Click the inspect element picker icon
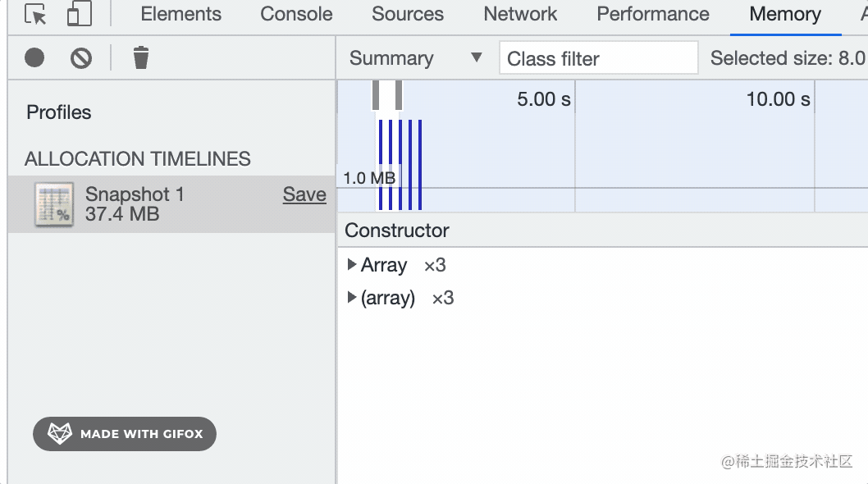 (x=35, y=14)
